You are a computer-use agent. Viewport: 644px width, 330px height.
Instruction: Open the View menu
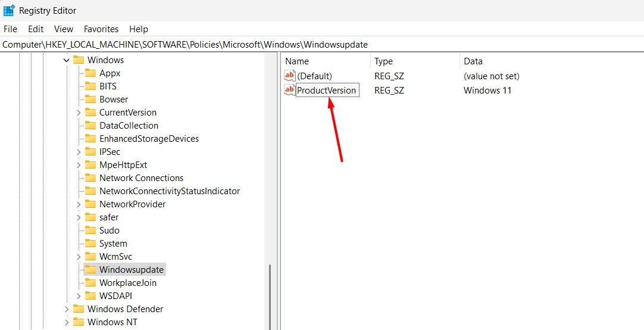(x=64, y=29)
